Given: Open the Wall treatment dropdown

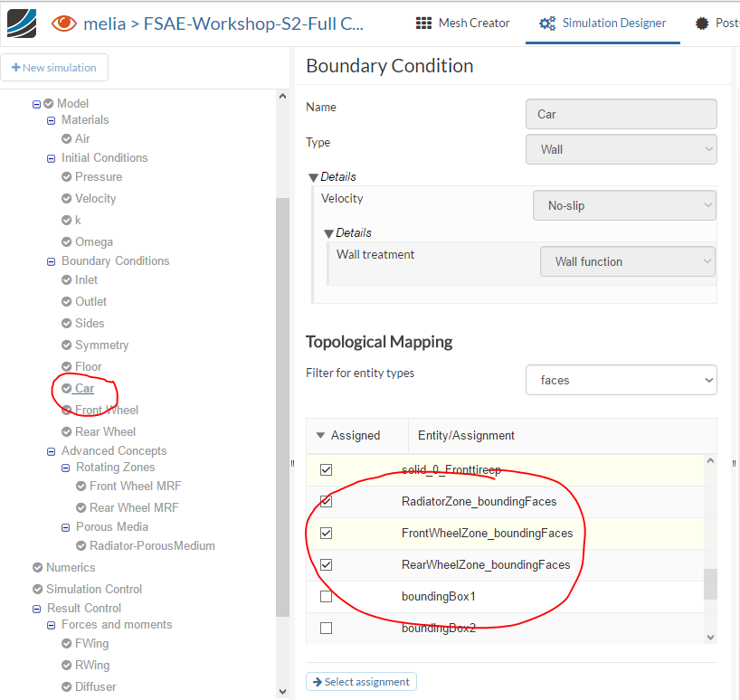Looking at the screenshot, I should coord(627,261).
